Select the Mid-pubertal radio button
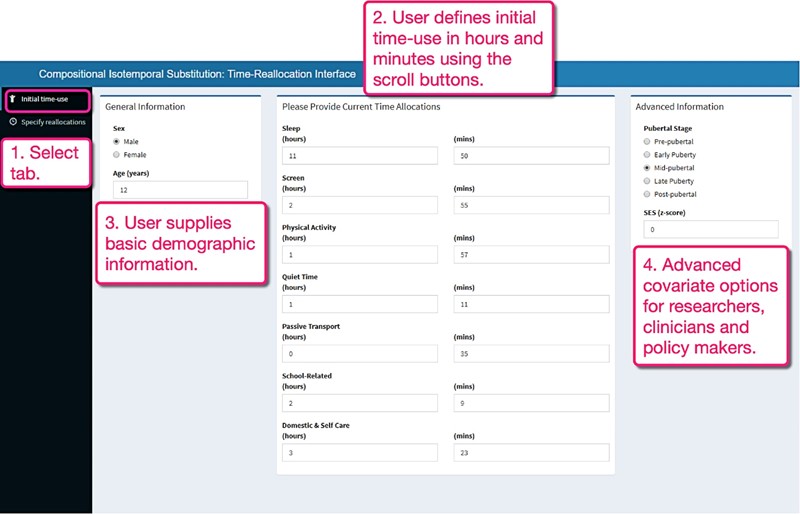The width and height of the screenshot is (800, 514). (x=648, y=168)
